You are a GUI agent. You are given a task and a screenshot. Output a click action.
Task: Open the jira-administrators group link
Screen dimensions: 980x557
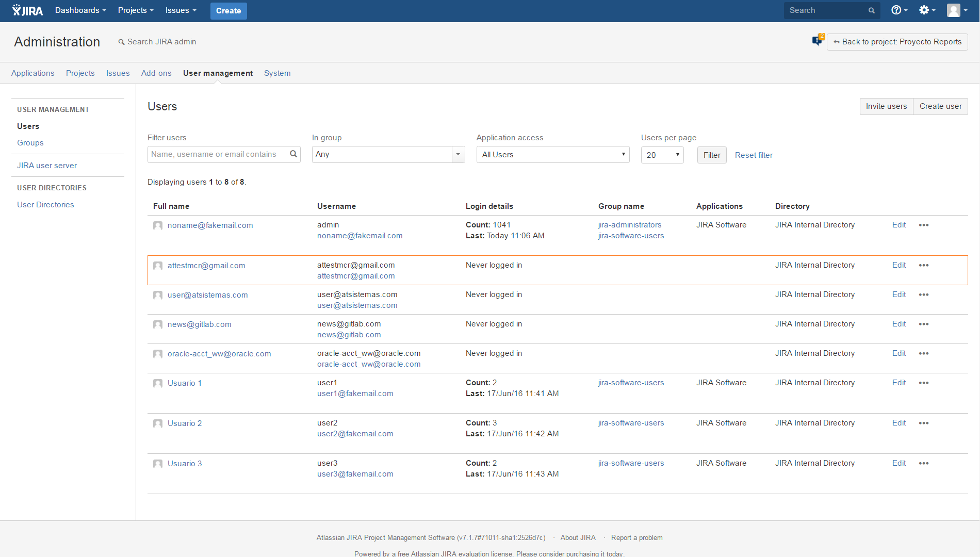pos(630,225)
